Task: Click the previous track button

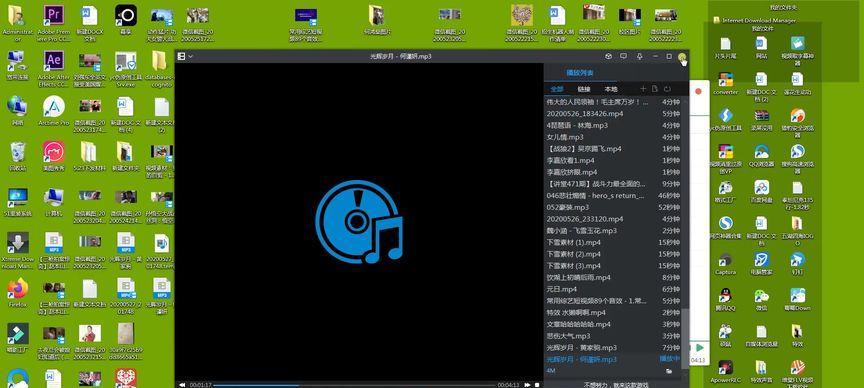Action: point(182,385)
